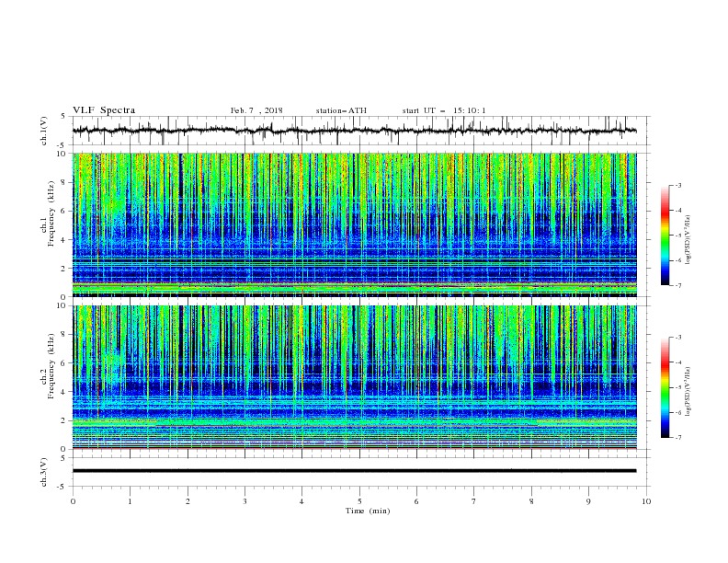The height and width of the screenshot is (563, 728).
Task: Click the upper PSD color scale bar
Action: coord(665,236)
